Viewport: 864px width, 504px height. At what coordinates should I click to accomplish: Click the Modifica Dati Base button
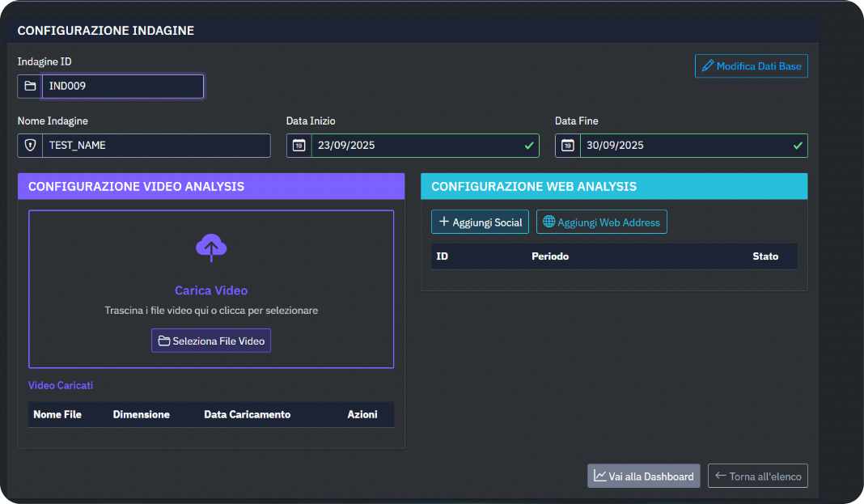pos(751,66)
